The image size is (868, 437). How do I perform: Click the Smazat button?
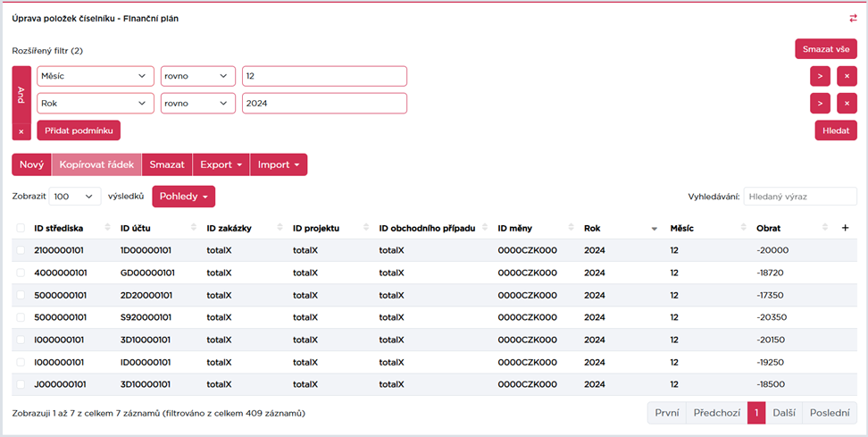(167, 164)
